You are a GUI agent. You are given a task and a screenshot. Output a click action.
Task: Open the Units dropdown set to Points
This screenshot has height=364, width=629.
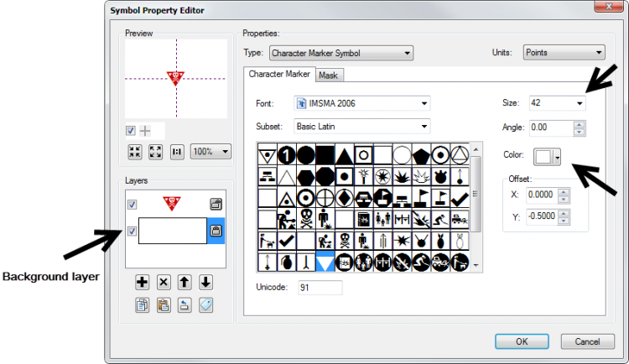pos(564,52)
